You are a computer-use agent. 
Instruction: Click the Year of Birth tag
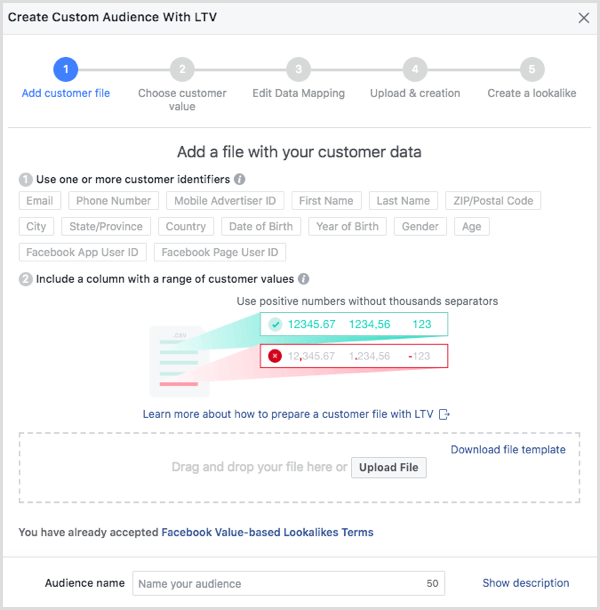click(x=347, y=226)
